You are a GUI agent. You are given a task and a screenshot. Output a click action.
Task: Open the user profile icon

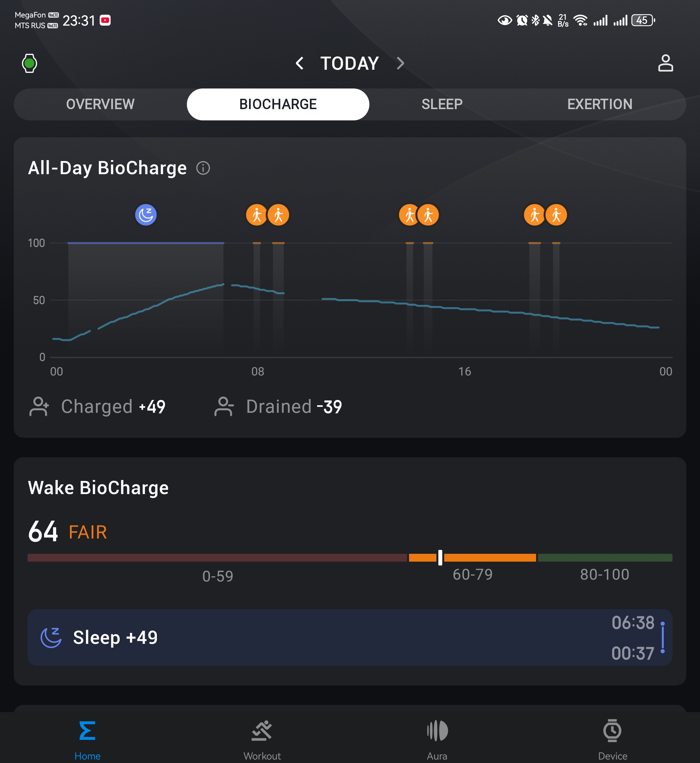(x=665, y=63)
